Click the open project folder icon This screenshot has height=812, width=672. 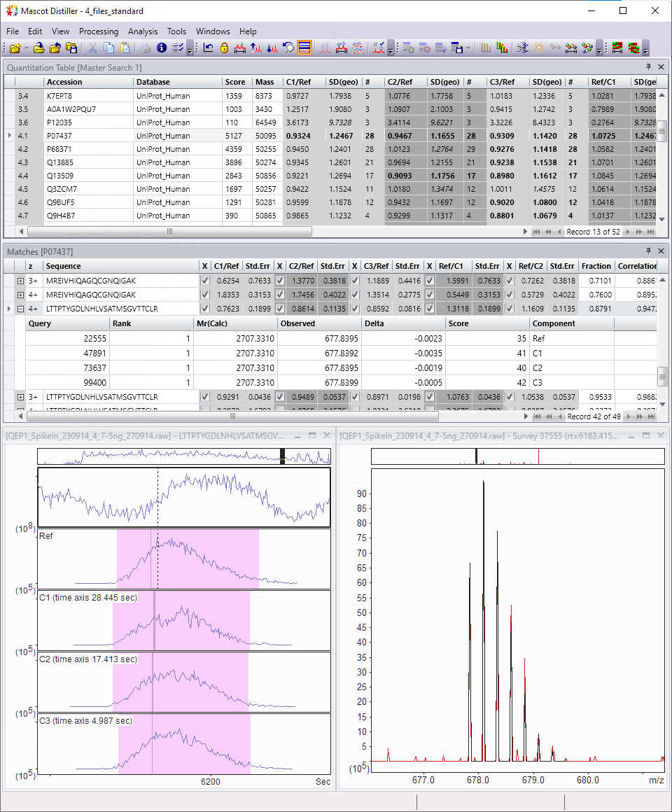pos(38,48)
